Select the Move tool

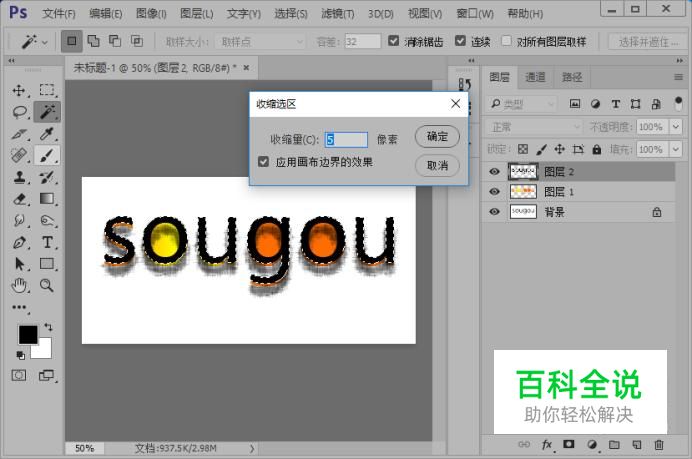coord(19,90)
